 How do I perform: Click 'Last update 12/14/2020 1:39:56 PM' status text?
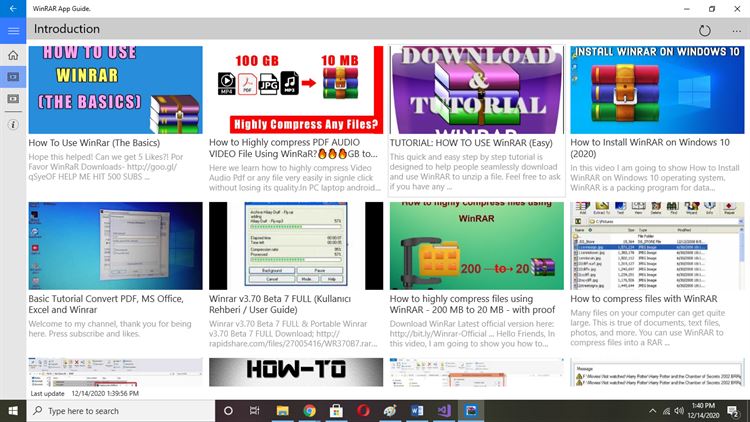point(85,393)
